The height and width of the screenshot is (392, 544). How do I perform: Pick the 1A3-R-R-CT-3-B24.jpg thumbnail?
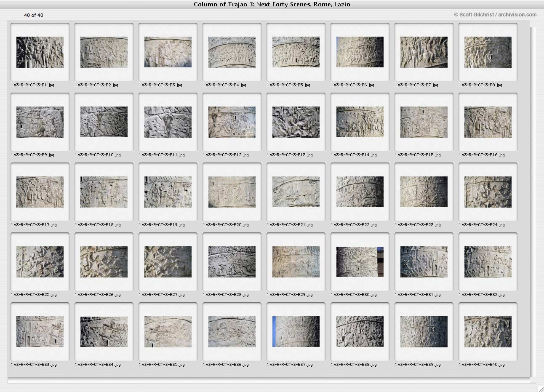click(488, 192)
